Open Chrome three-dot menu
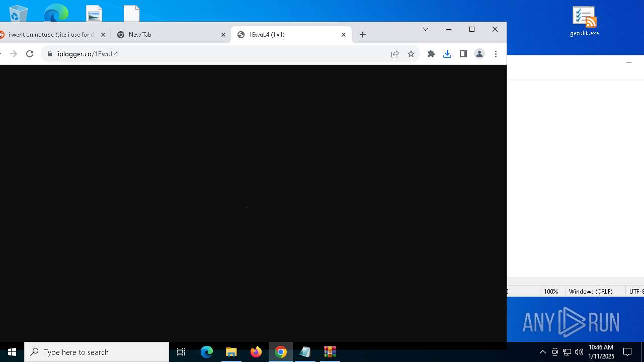The image size is (644, 362). [x=496, y=54]
